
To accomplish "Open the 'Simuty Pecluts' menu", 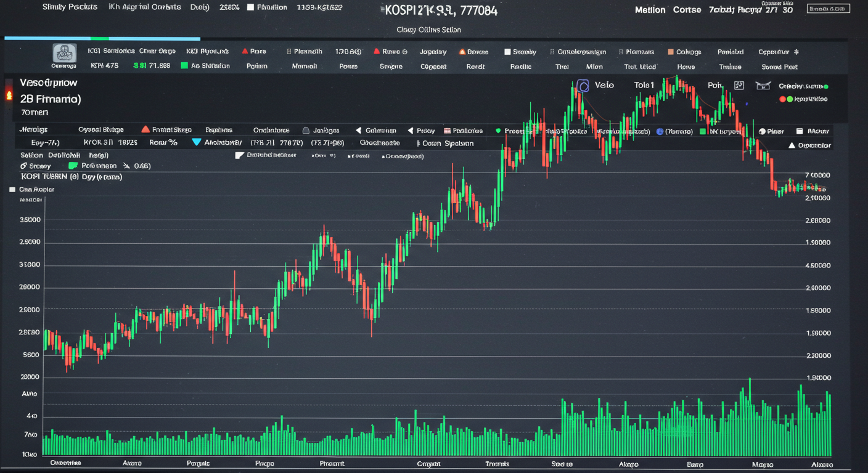I will tap(70, 7).
